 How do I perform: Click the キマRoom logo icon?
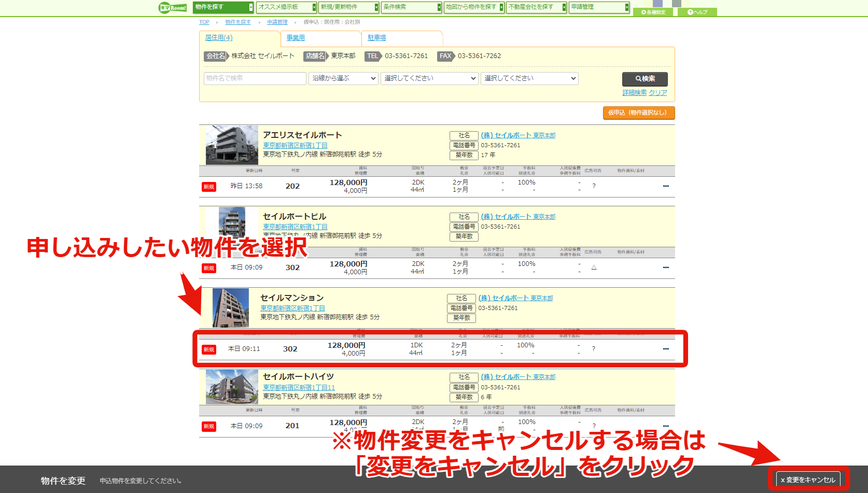(x=172, y=8)
